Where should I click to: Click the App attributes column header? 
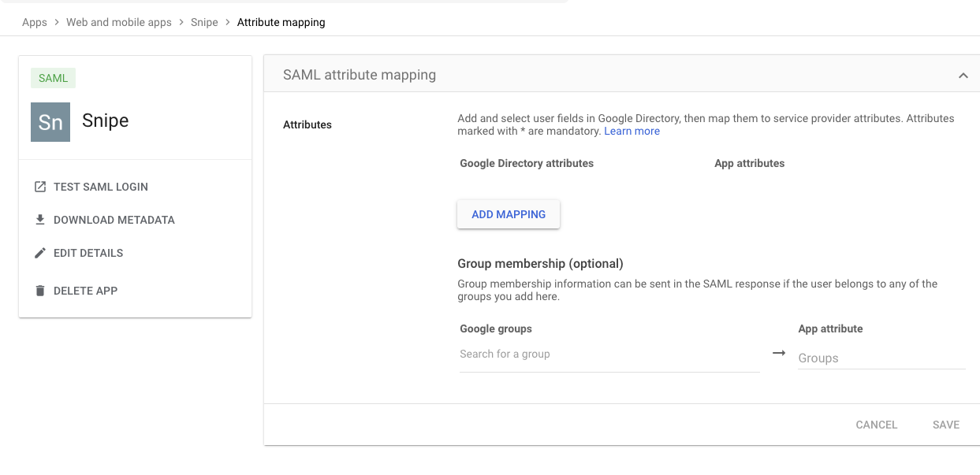click(750, 163)
